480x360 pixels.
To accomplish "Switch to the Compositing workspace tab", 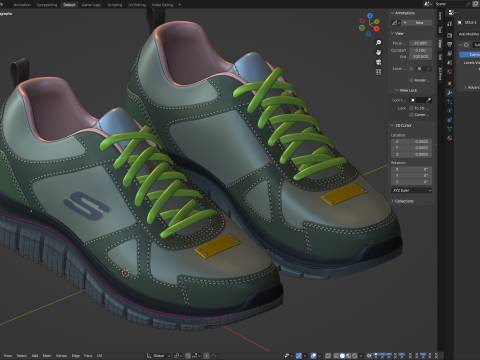I will tap(47, 5).
